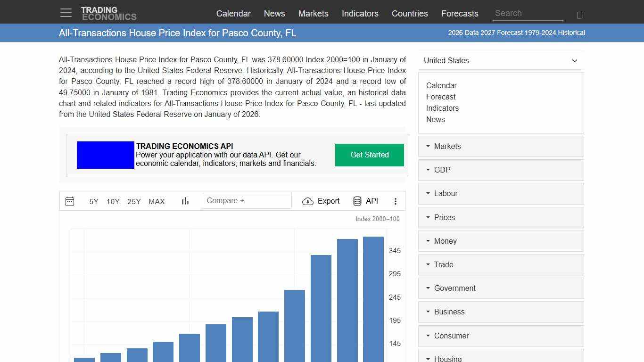Click inside the Compare + field
This screenshot has height=362, width=644.
pyautogui.click(x=246, y=200)
